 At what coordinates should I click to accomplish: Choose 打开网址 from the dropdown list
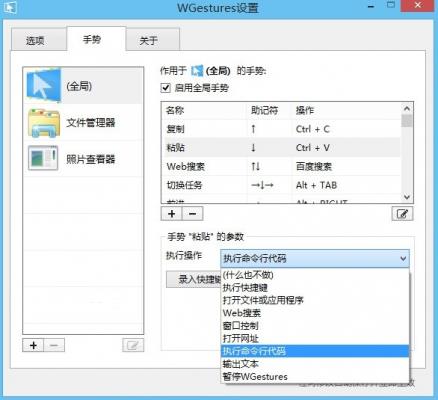(x=315, y=338)
